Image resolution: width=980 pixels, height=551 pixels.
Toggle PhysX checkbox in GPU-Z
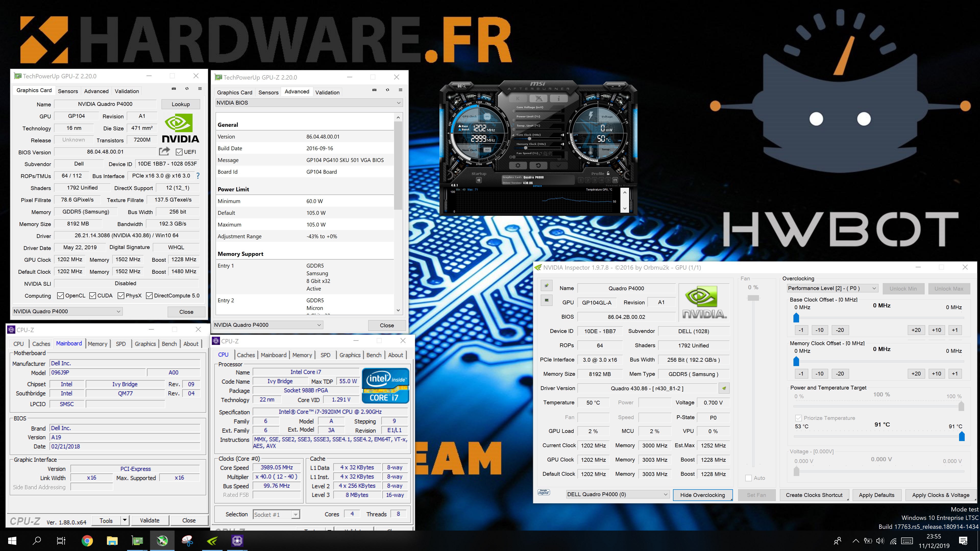pos(121,295)
